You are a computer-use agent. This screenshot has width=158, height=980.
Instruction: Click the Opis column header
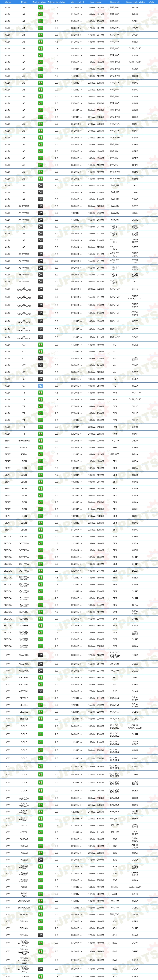pos(152,2)
